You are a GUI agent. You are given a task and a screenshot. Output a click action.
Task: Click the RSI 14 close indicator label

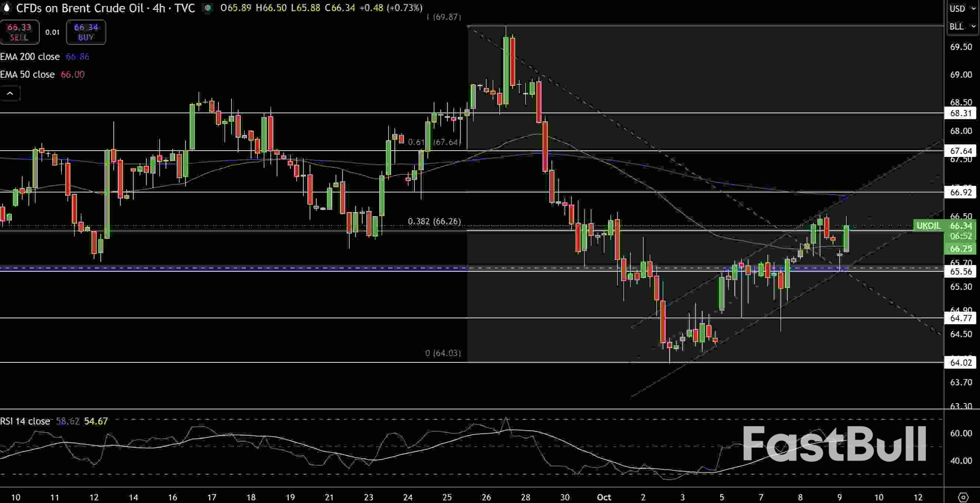click(x=25, y=421)
